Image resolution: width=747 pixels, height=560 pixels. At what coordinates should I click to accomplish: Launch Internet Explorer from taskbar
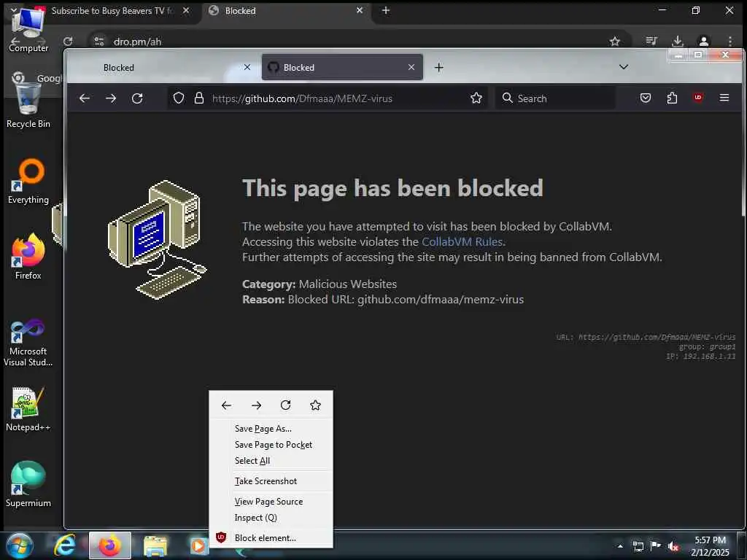tap(64, 545)
